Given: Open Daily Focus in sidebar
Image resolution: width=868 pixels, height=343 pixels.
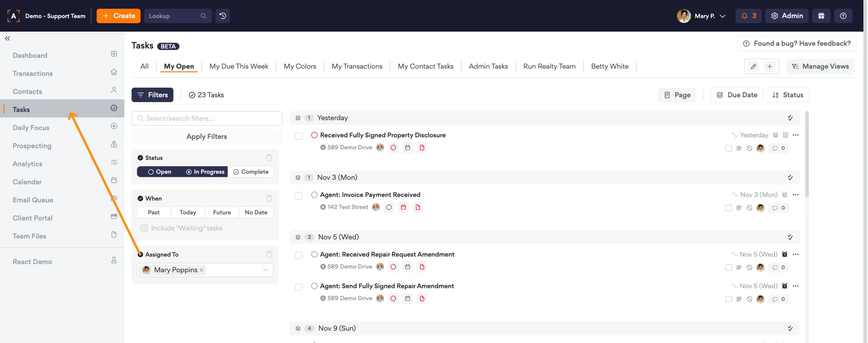Looking at the screenshot, I should point(31,128).
